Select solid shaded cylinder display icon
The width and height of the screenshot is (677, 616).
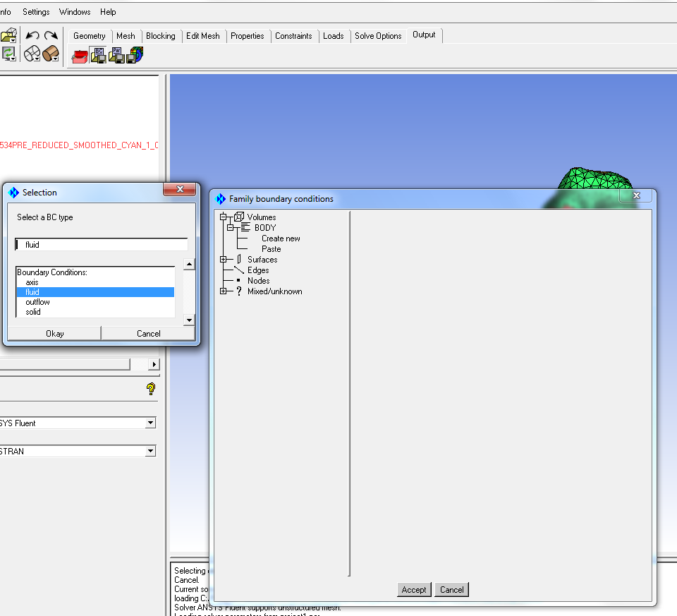click(x=50, y=54)
